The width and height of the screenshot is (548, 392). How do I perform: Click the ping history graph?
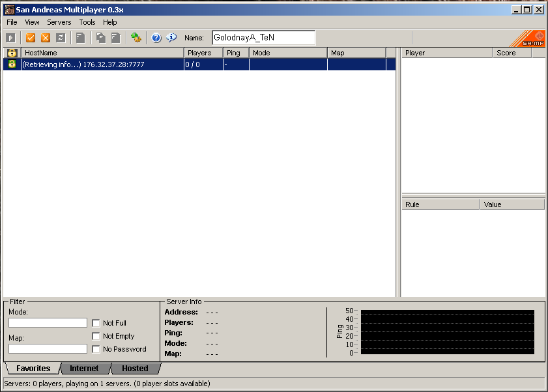[448, 332]
